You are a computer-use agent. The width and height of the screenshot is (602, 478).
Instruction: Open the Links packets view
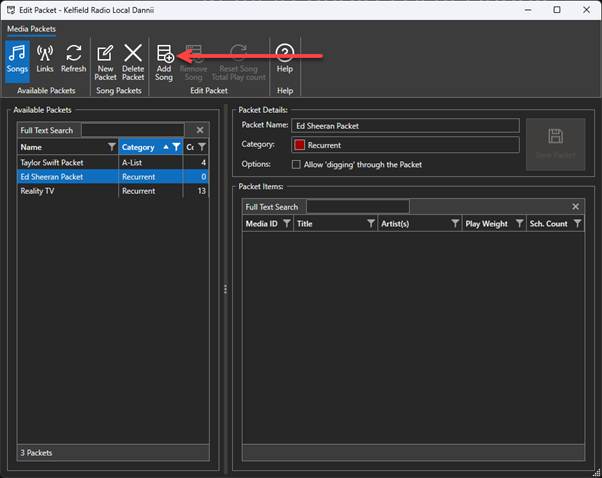[x=45, y=58]
